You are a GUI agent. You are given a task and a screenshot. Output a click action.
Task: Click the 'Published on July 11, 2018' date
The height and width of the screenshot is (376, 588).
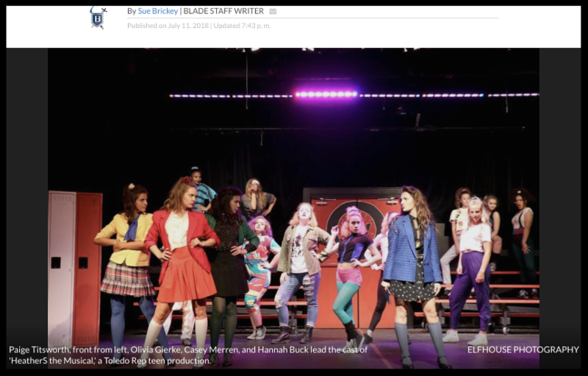click(x=168, y=26)
